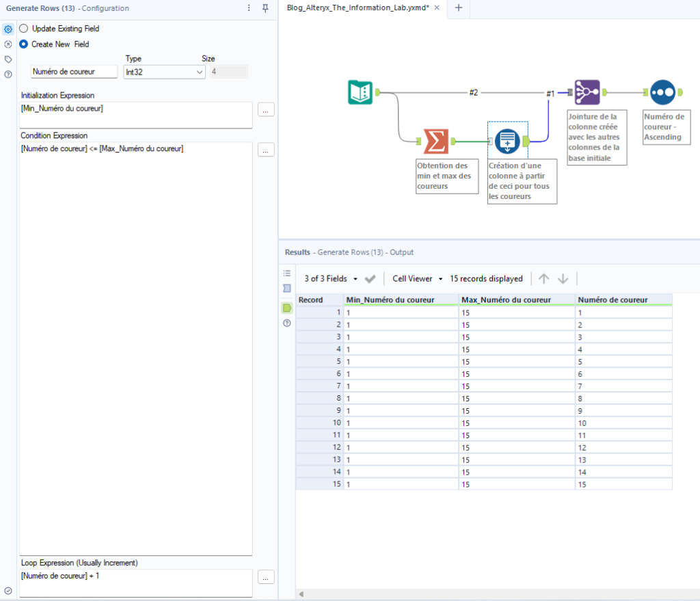Image resolution: width=700 pixels, height=601 pixels.
Task: Select the Summarize sigma tool on canvas
Action: click(x=435, y=141)
